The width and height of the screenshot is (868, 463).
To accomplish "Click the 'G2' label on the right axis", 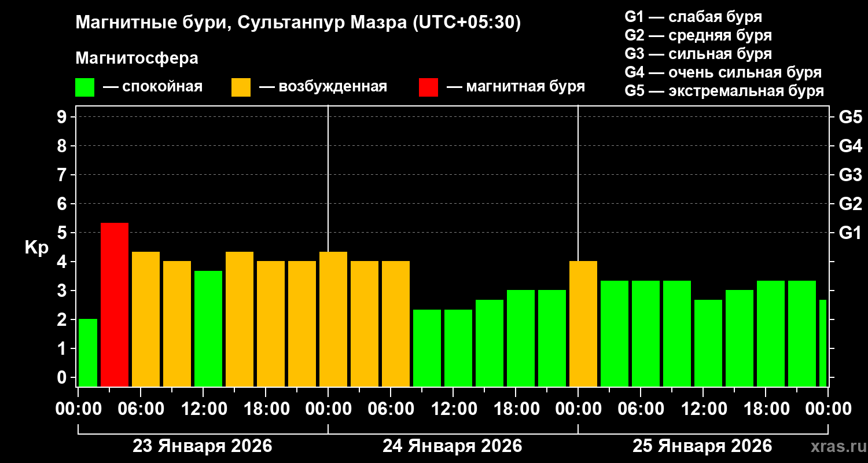I will pyautogui.click(x=851, y=204).
